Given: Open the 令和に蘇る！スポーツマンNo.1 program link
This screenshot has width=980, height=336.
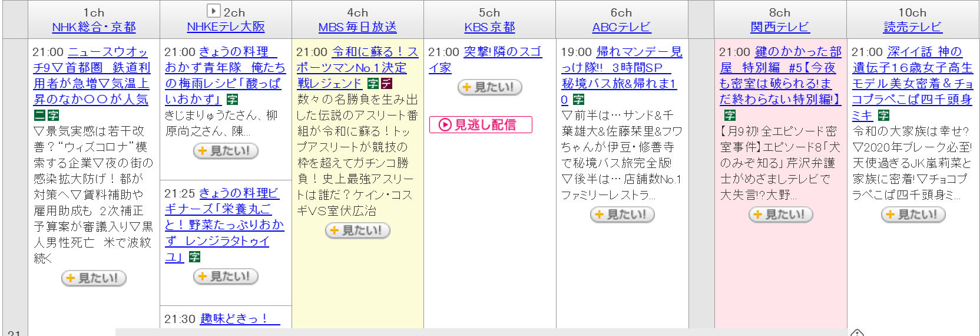Looking at the screenshot, I should click(357, 67).
